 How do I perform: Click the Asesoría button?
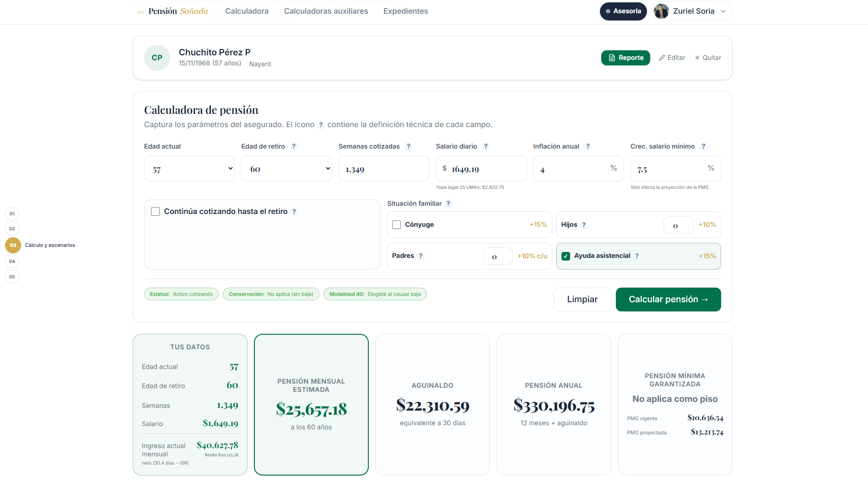623,11
